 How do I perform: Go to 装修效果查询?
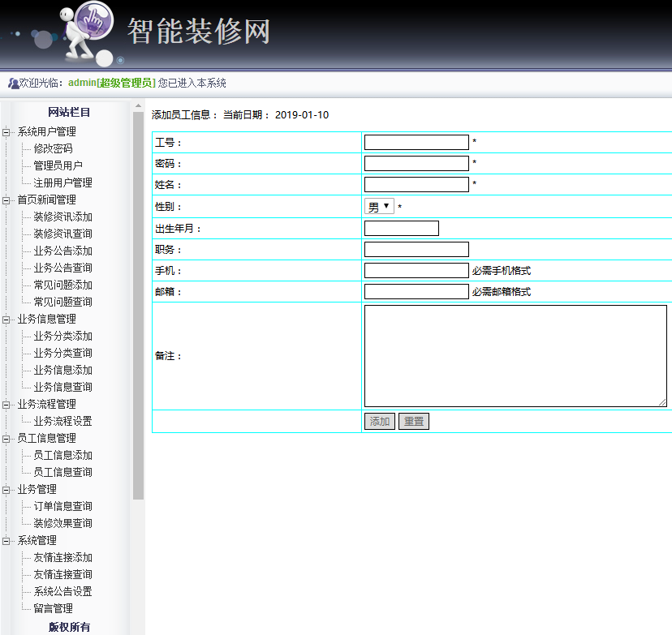click(x=63, y=523)
